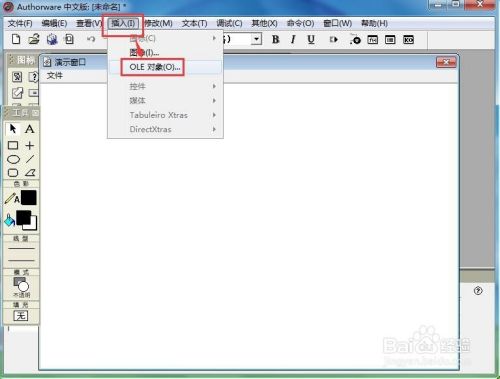Toggle Bold text formatting

coord(275,39)
